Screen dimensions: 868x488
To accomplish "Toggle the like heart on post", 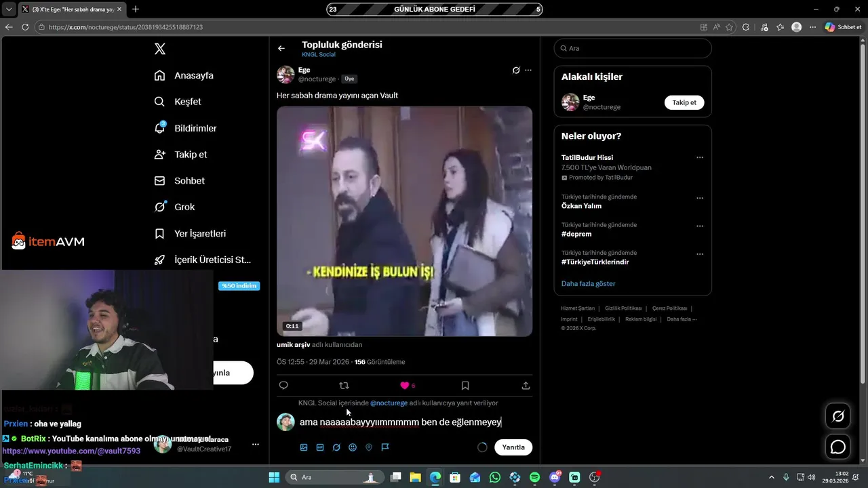I will (x=405, y=386).
